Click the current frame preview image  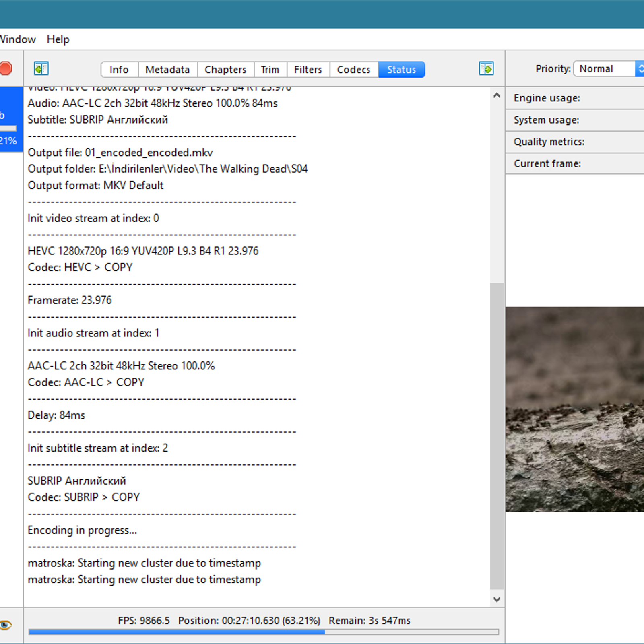574,409
